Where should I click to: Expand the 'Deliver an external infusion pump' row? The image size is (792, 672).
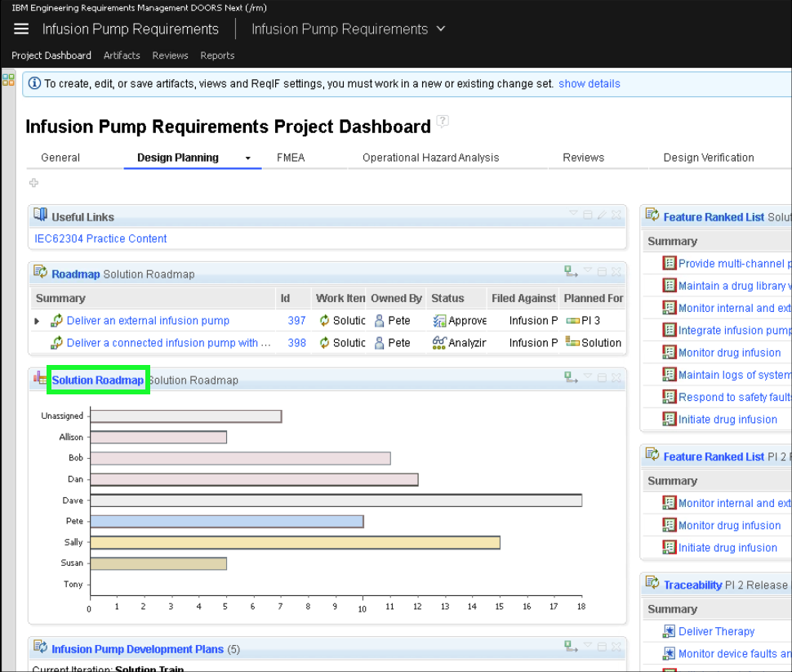click(37, 321)
